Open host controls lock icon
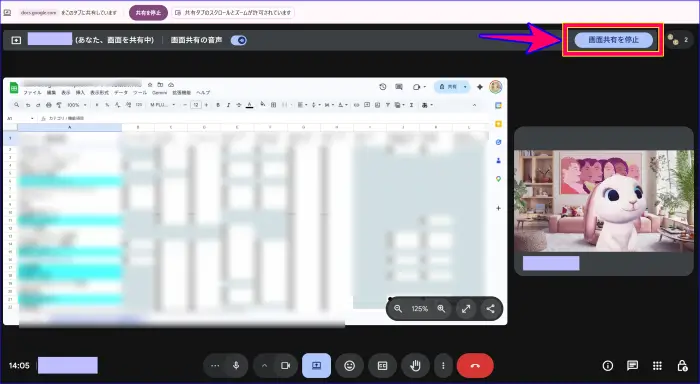This screenshot has height=384, width=700. [x=682, y=366]
